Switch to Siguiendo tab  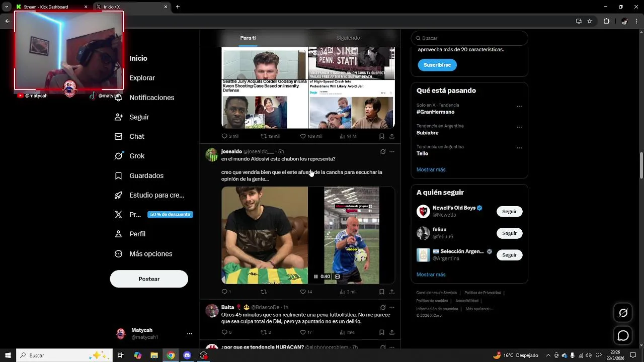tap(348, 38)
